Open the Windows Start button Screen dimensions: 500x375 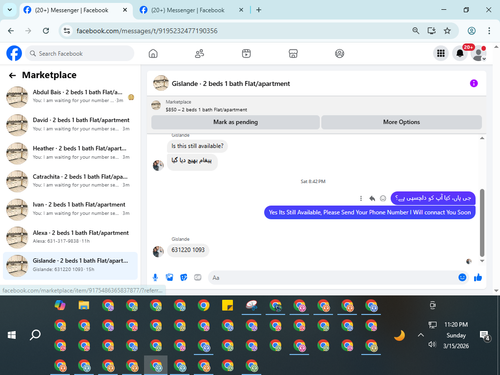coord(12,335)
